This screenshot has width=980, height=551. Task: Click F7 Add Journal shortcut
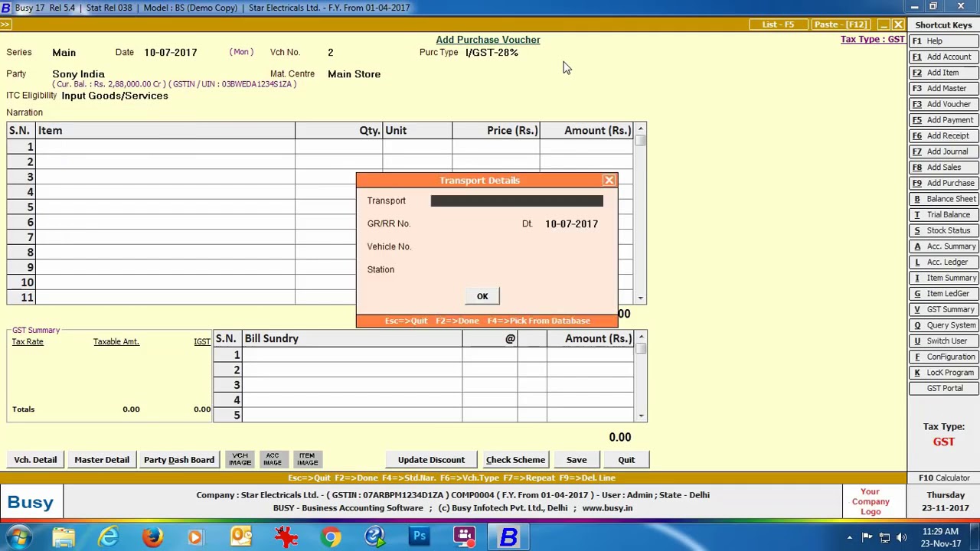click(943, 152)
